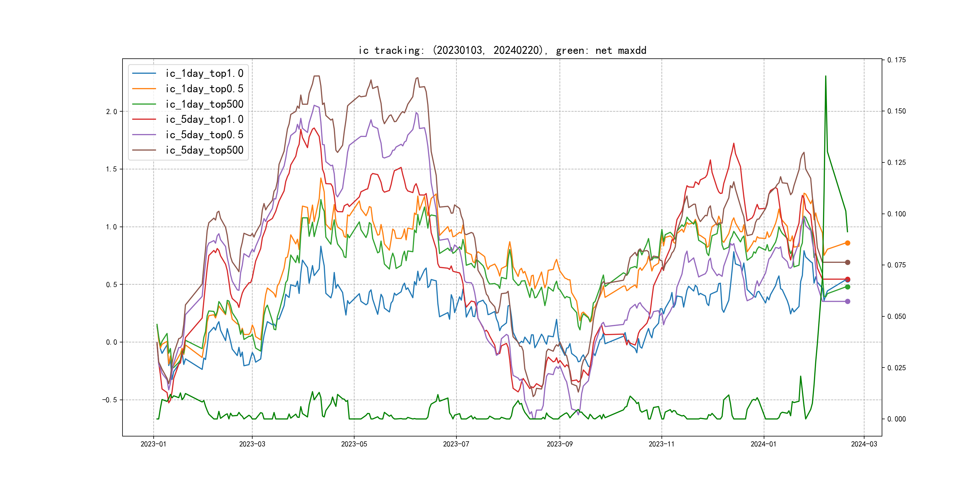Click the blue line swatch in legend
The height and width of the screenshot is (490, 980).
click(x=144, y=73)
